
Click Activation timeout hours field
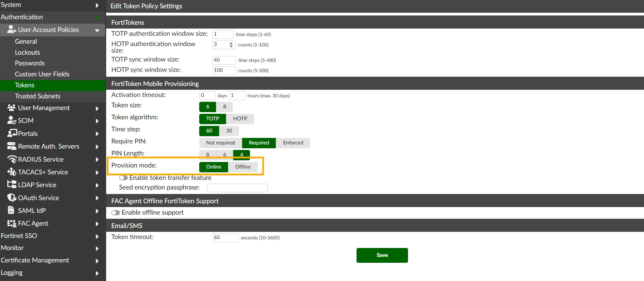pos(237,96)
